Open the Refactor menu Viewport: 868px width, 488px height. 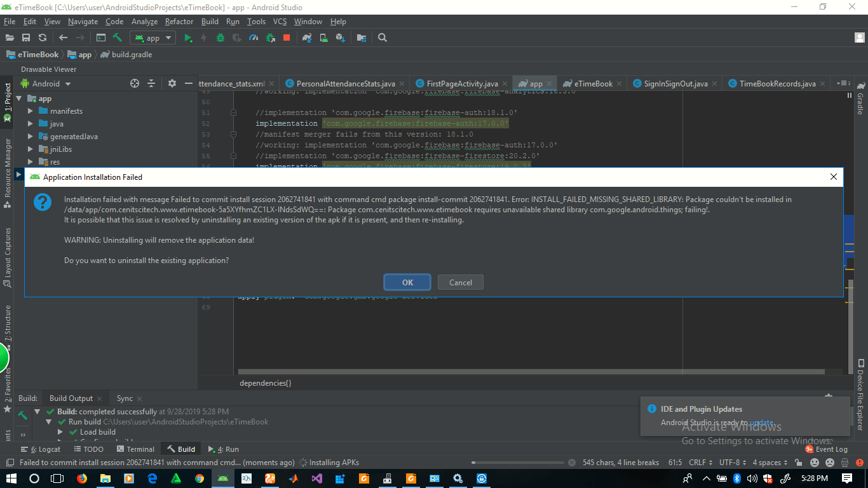tap(179, 21)
